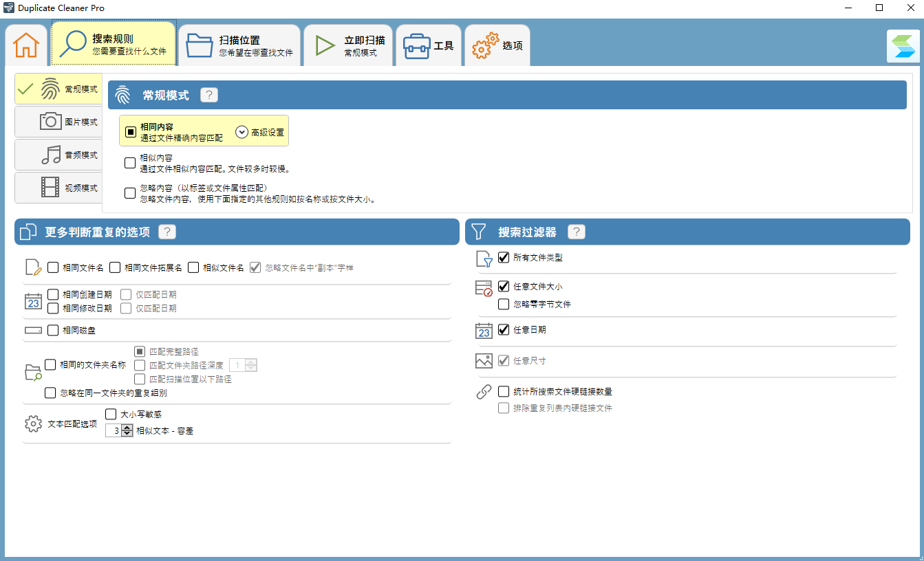Image resolution: width=924 pixels, height=561 pixels.
Task: Start scan via 立即扫描 button
Action: point(348,45)
